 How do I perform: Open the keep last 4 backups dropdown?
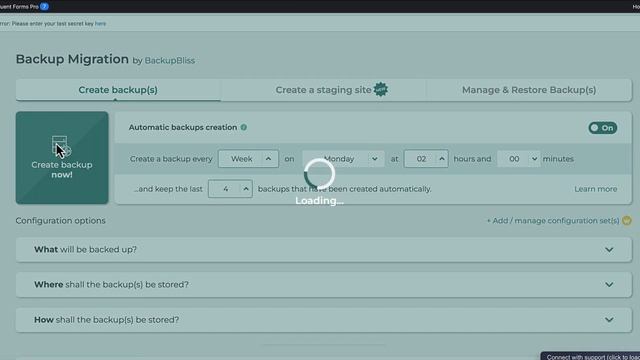pyautogui.click(x=230, y=189)
